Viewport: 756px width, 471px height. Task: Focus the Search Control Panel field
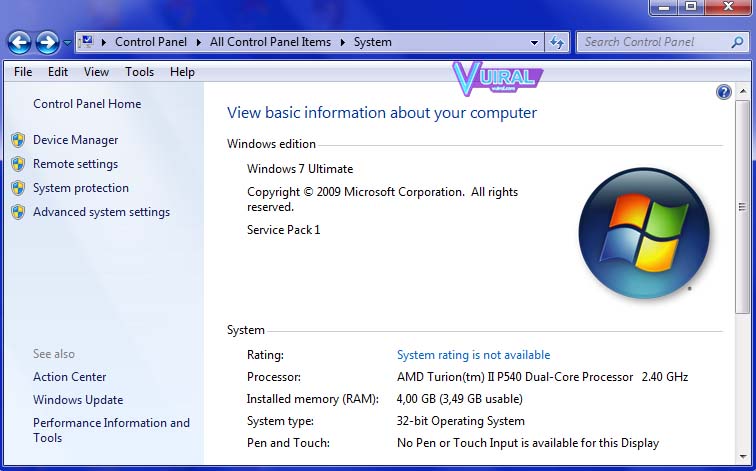[662, 42]
